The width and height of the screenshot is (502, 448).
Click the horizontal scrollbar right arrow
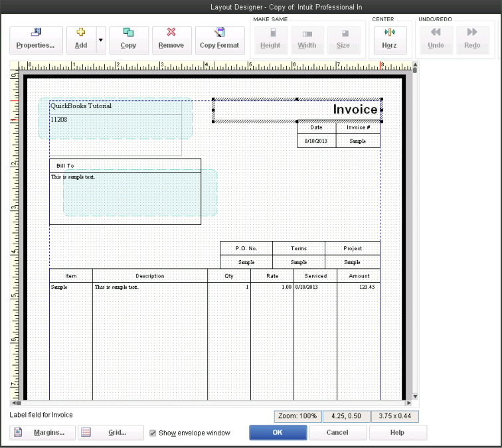click(409, 403)
